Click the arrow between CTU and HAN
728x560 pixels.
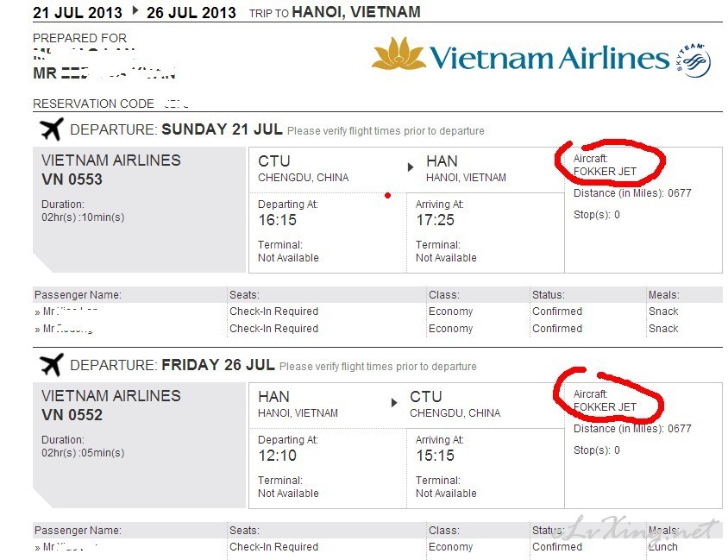[410, 167]
